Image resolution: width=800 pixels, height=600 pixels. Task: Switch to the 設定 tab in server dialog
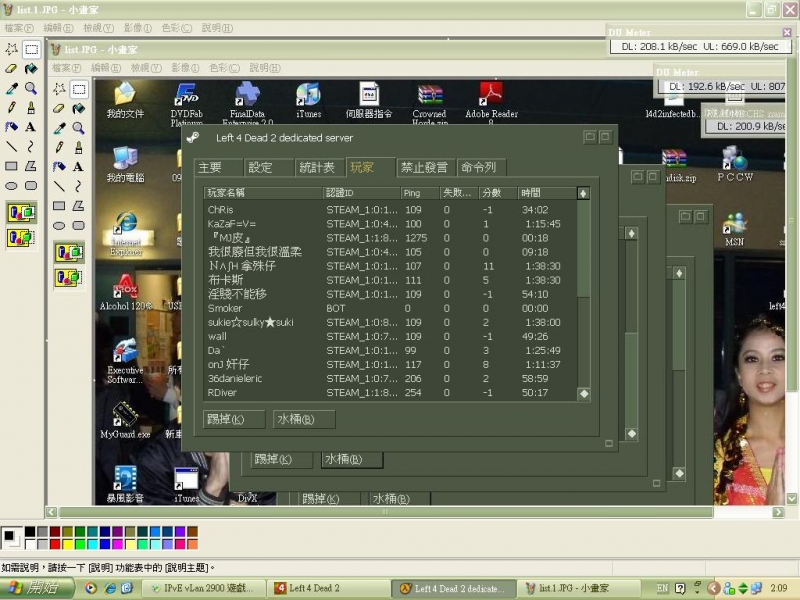tap(261, 167)
